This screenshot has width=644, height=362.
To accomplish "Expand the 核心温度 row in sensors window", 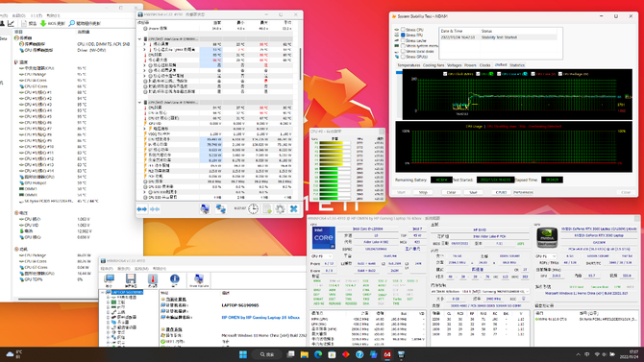I will coord(144,44).
